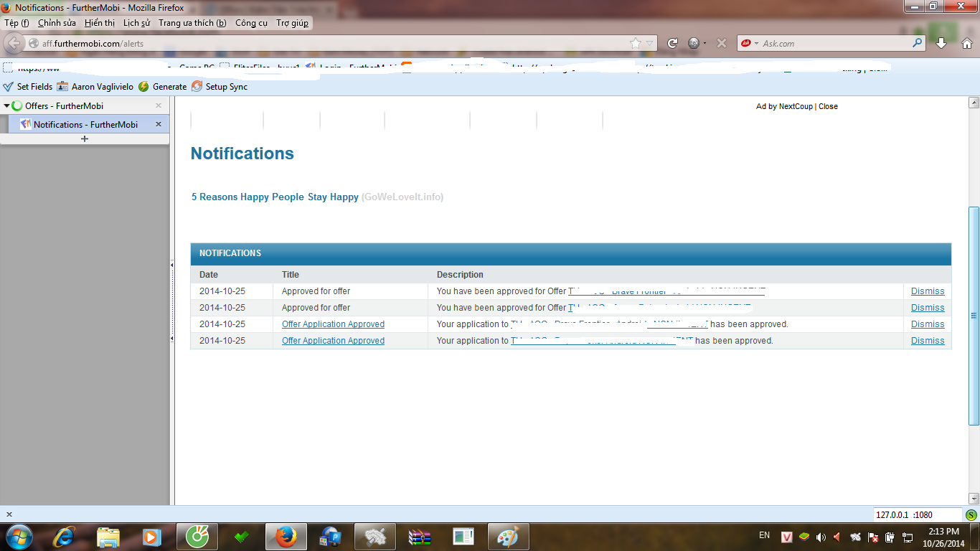Open the first Offer Application Approved title link
980x551 pixels.
[x=333, y=324]
